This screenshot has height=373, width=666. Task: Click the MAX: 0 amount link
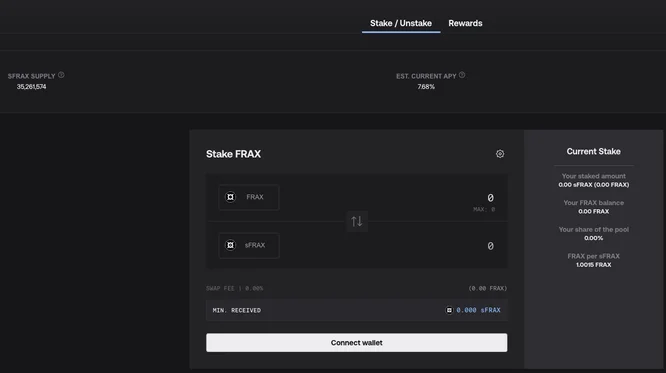tap(484, 209)
